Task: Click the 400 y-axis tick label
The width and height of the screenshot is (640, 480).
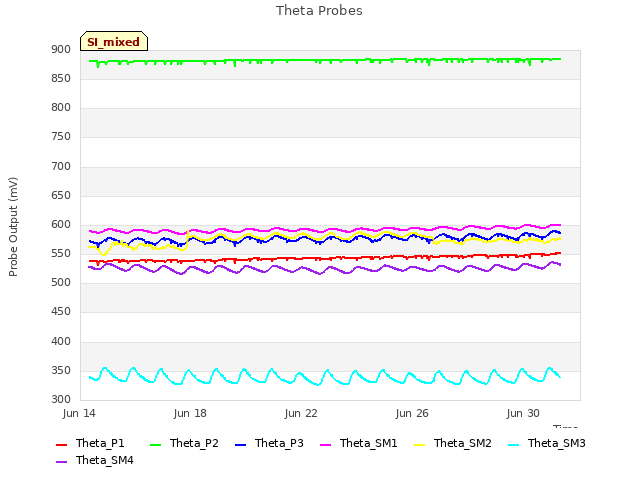Action: 61,341
